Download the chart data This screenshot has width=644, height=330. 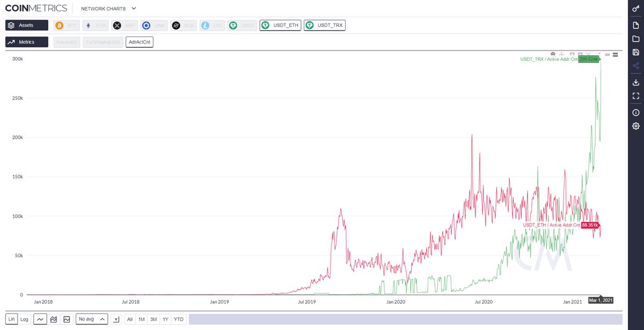(636, 82)
